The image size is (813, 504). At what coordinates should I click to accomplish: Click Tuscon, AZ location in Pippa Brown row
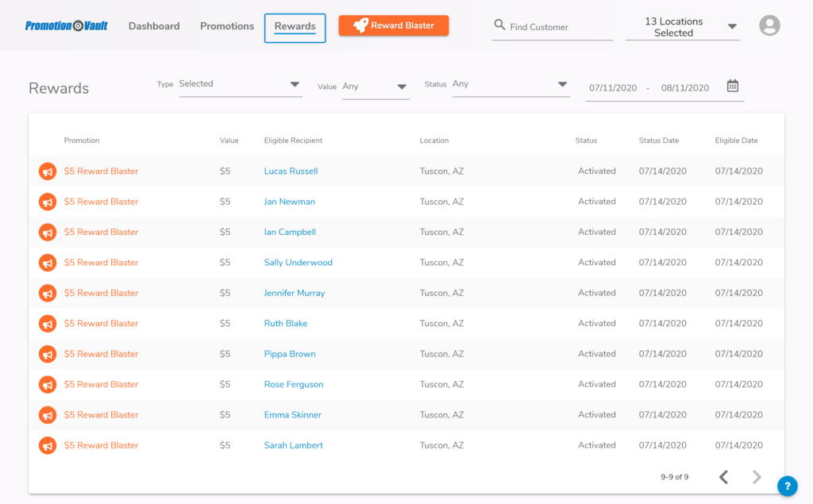coord(441,354)
